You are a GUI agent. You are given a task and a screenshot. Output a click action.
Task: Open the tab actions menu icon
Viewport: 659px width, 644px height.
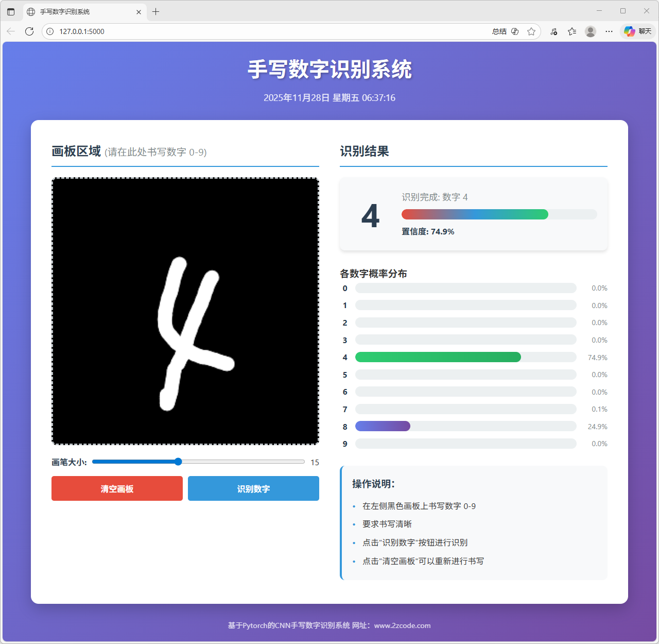click(11, 11)
